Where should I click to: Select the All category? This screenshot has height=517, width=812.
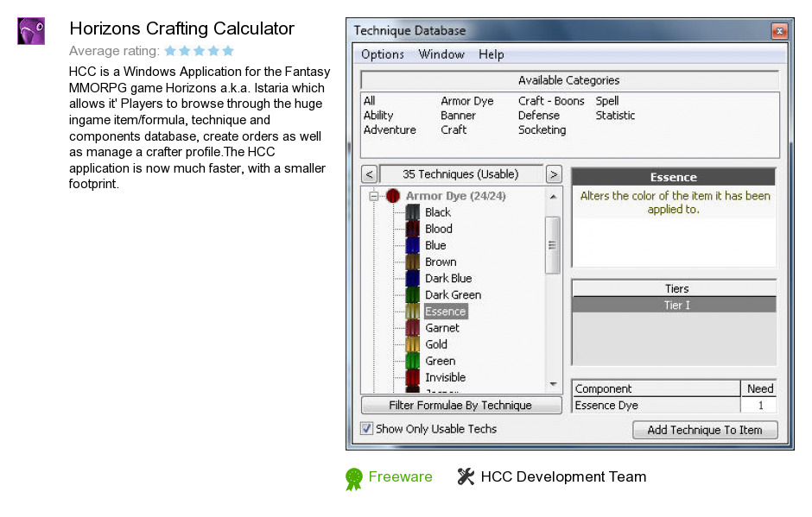click(369, 101)
